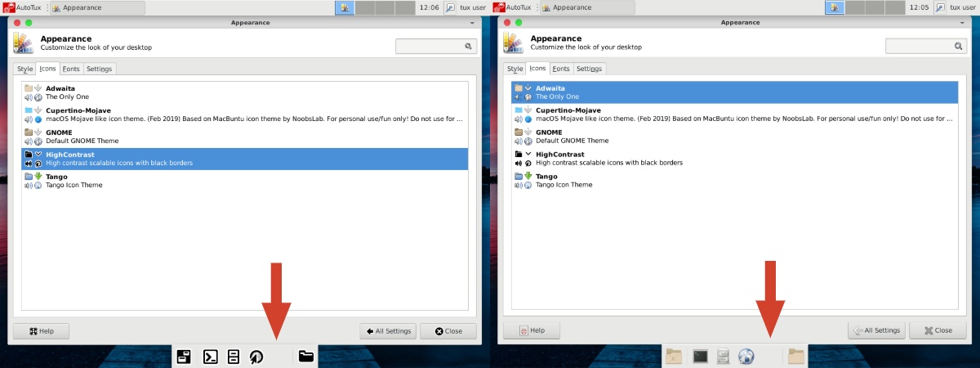Select HighContrast theme in right window
Screen dimensions: 980x368
735,159
